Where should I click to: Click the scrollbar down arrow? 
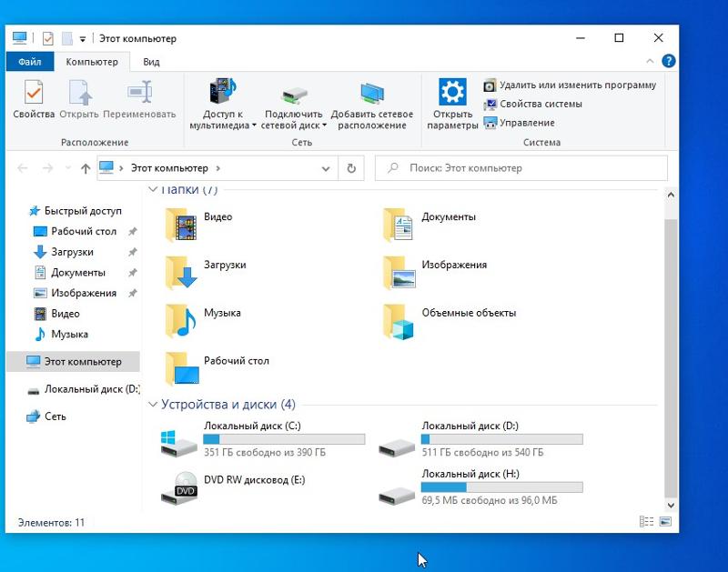671,506
